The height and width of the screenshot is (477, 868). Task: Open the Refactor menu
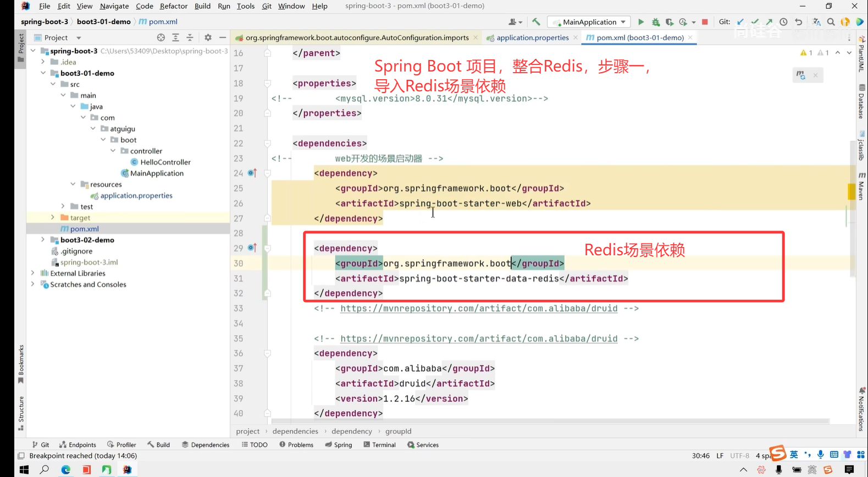point(173,6)
